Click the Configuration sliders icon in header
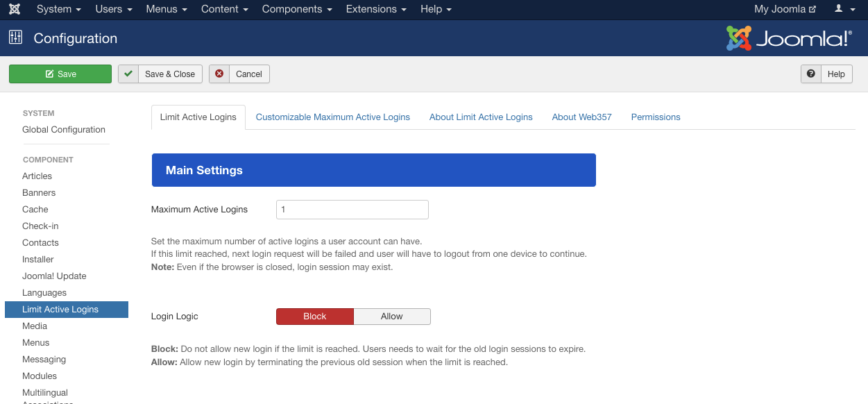868x404 pixels. coord(15,37)
